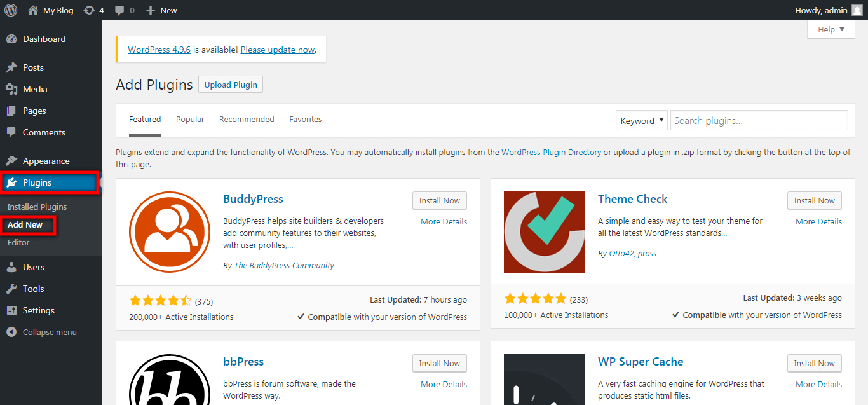868x405 pixels.
Task: Switch to the Recommended tab
Action: pos(247,119)
